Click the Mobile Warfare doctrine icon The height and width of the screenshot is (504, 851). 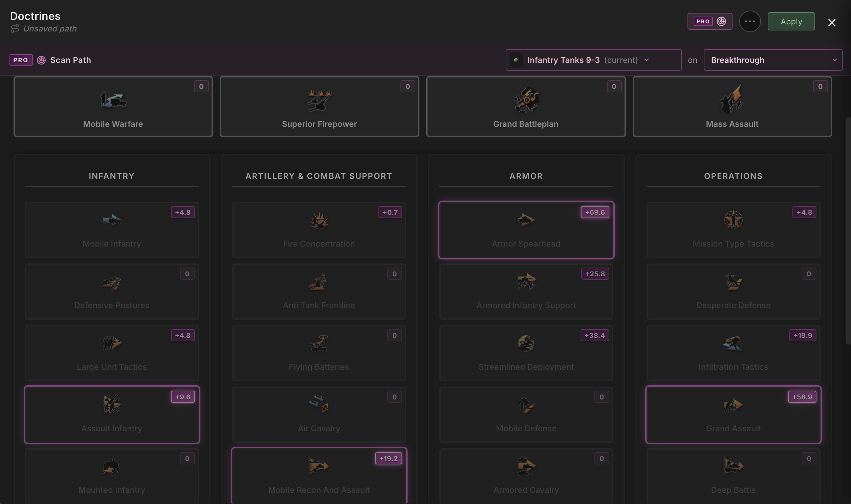[113, 100]
